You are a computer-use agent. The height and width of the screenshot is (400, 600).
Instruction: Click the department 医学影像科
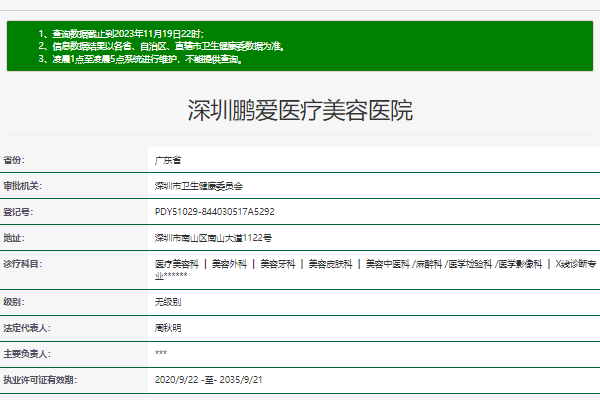(x=520, y=264)
